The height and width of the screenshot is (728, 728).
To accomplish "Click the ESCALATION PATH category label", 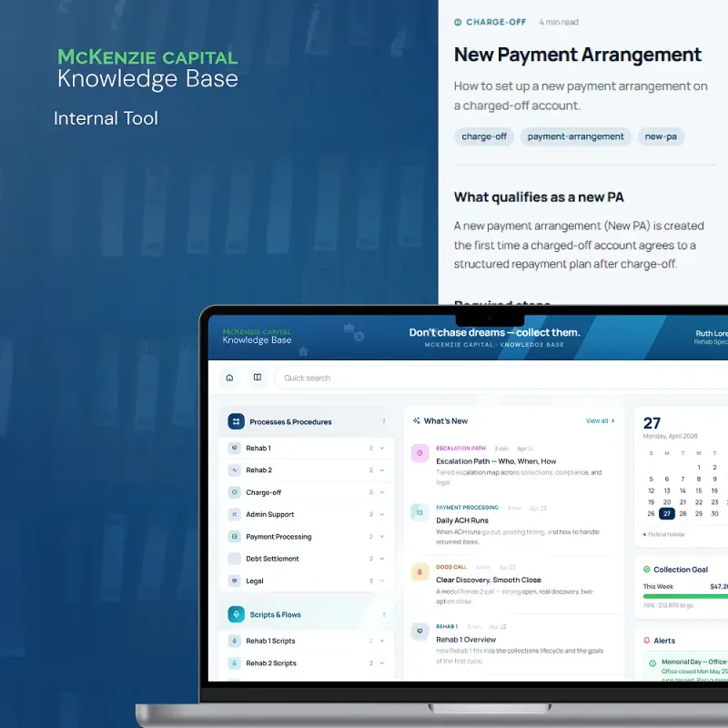I will [460, 448].
